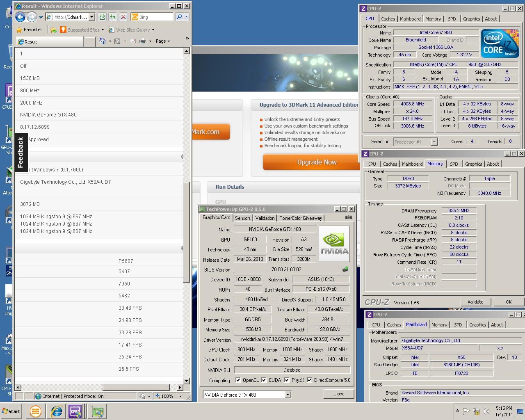Click OK in CPU-Z Memory window
Viewport: 525px width, 420px height.
pyautogui.click(x=509, y=302)
